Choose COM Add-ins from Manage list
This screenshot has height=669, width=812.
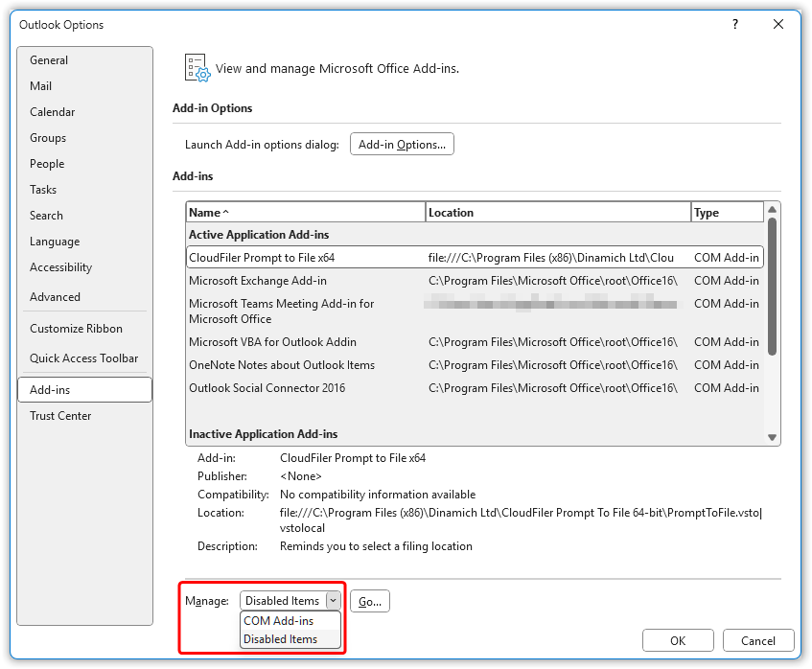tap(290, 620)
